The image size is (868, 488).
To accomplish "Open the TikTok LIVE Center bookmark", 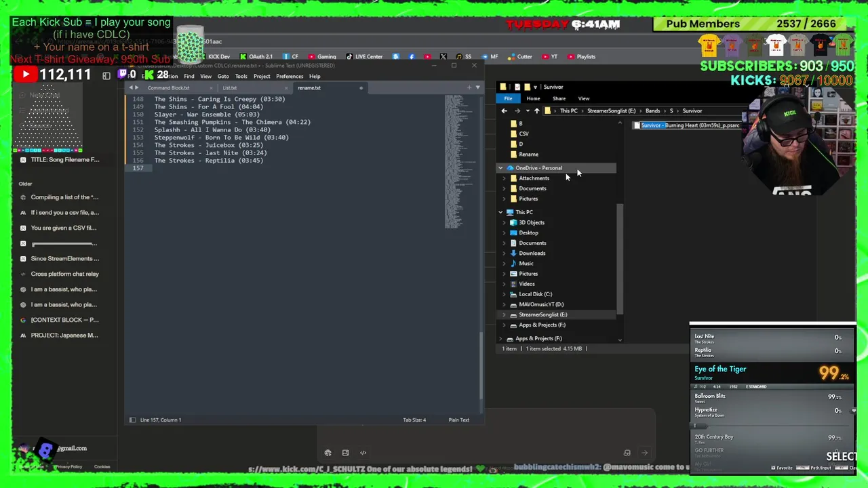I will pyautogui.click(x=365, y=57).
